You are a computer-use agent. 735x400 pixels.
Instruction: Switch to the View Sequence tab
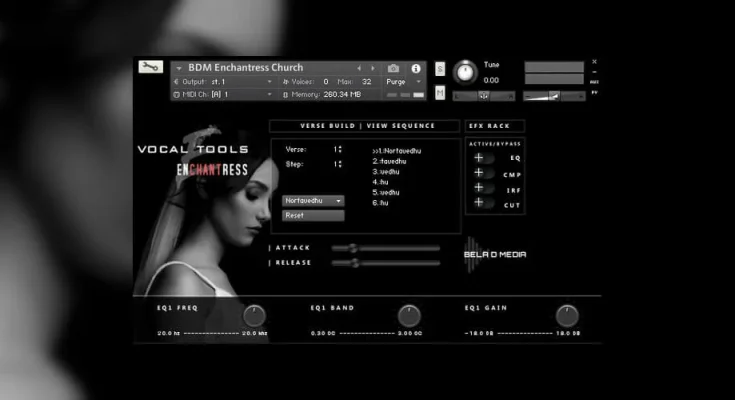400,126
